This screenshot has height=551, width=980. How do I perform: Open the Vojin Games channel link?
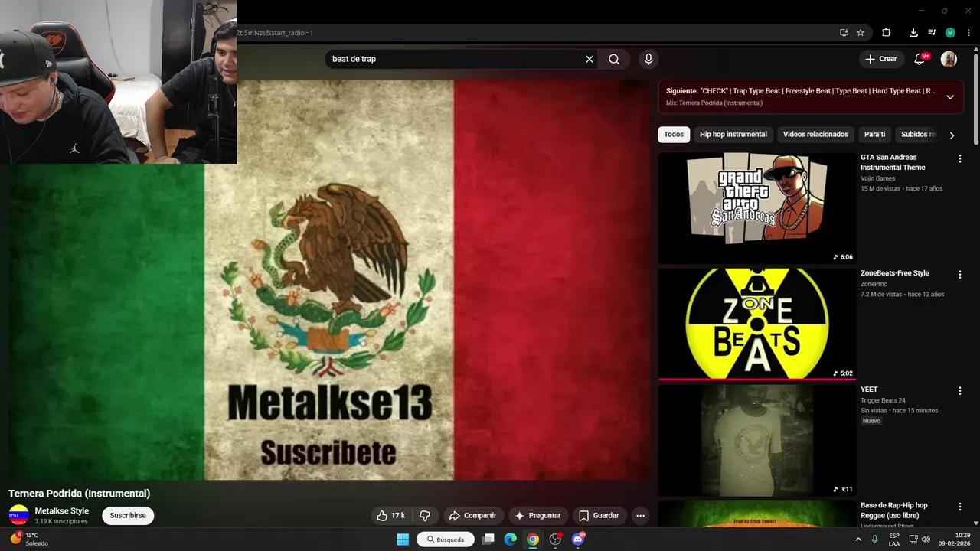pyautogui.click(x=877, y=178)
